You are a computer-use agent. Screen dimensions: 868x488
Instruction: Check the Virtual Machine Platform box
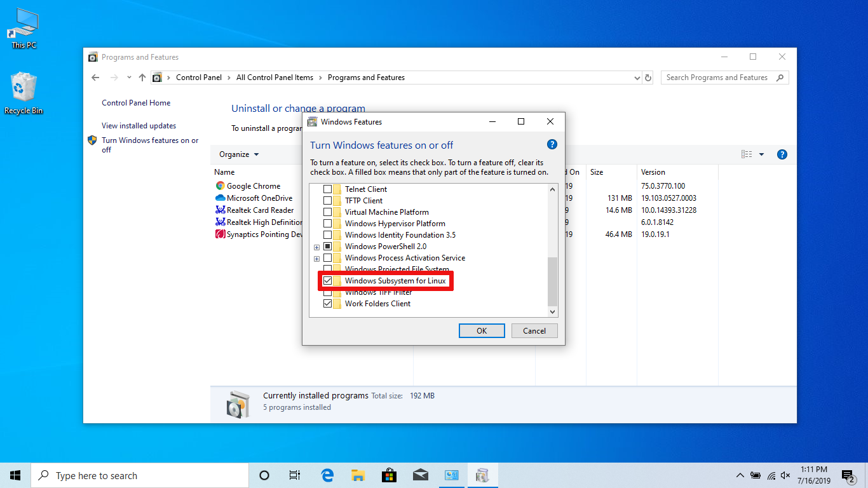[328, 212]
